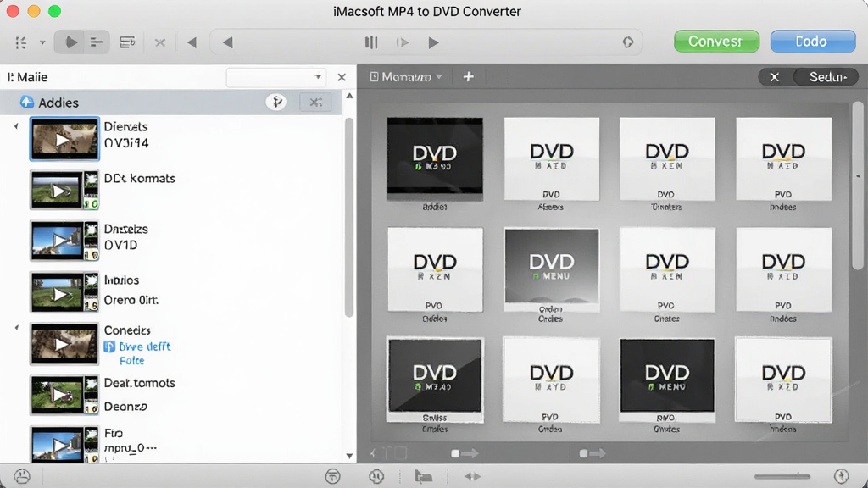Click the Sedun- button
This screenshot has width=868, height=488.
(827, 77)
